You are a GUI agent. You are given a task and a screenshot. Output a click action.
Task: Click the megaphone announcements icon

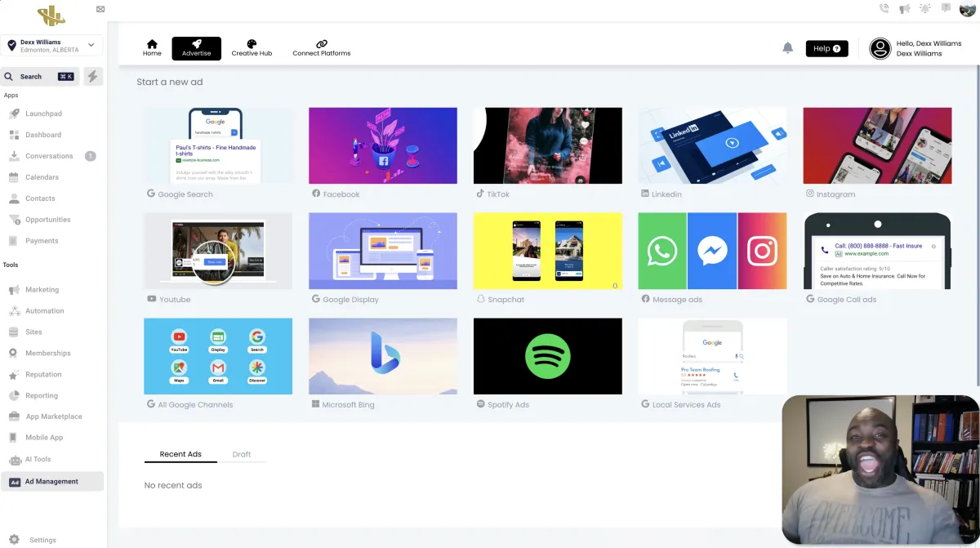tap(905, 9)
